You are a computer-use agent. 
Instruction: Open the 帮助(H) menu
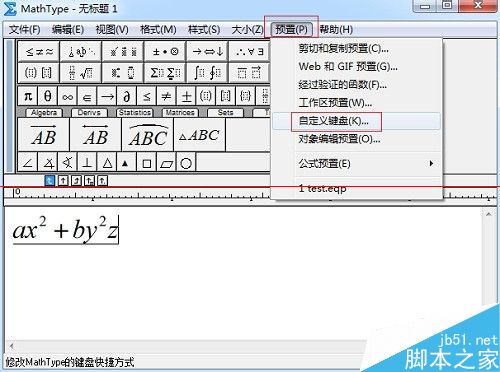[x=336, y=29]
